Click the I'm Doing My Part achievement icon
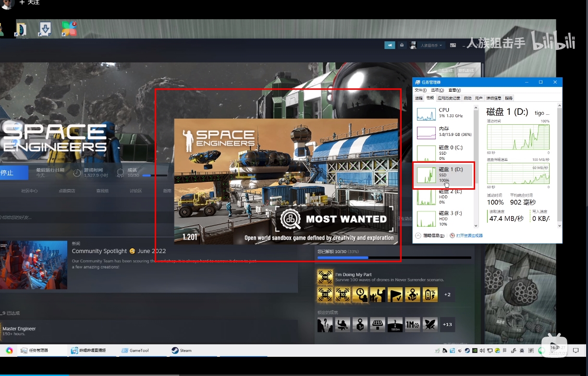This screenshot has width=588, height=376. pos(325,277)
